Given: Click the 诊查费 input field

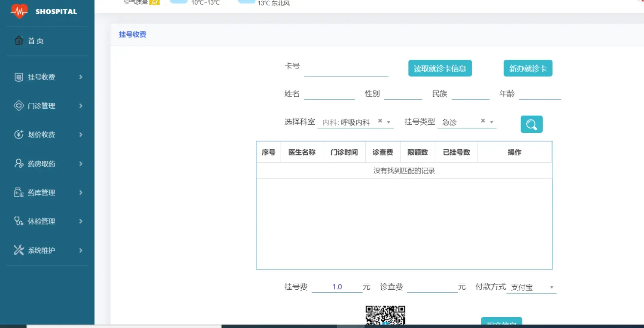Looking at the screenshot, I should [x=432, y=287].
